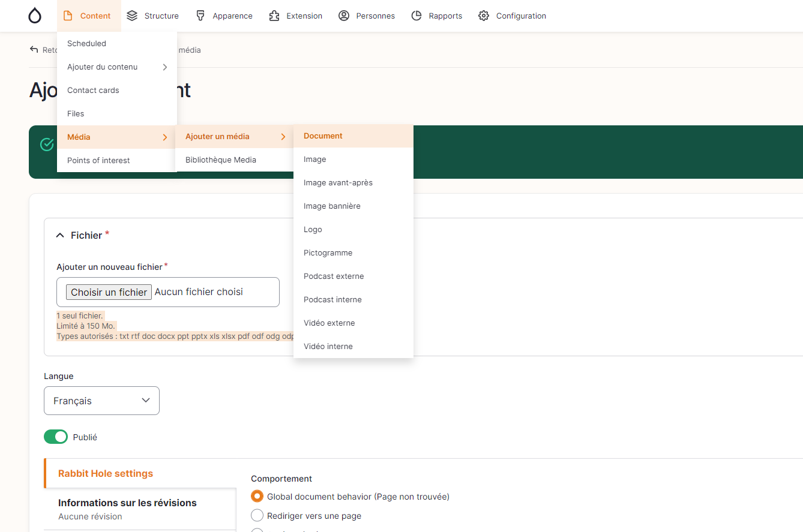Click the Structure layers icon
The height and width of the screenshot is (532, 803).
133,16
